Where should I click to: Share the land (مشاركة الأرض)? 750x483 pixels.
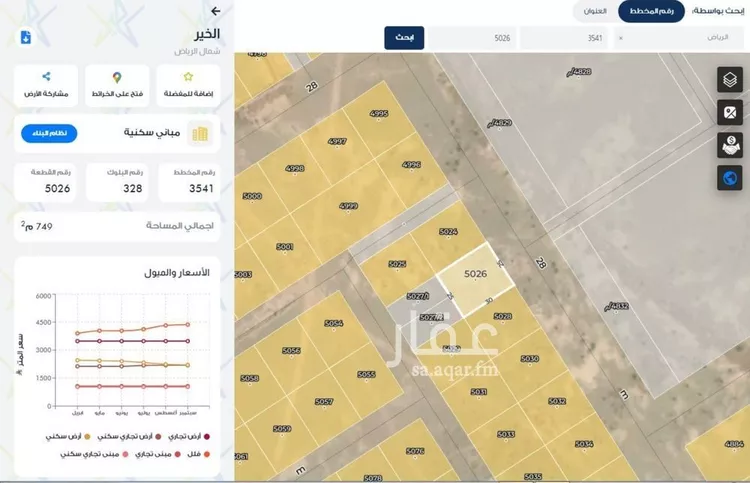pyautogui.click(x=46, y=84)
